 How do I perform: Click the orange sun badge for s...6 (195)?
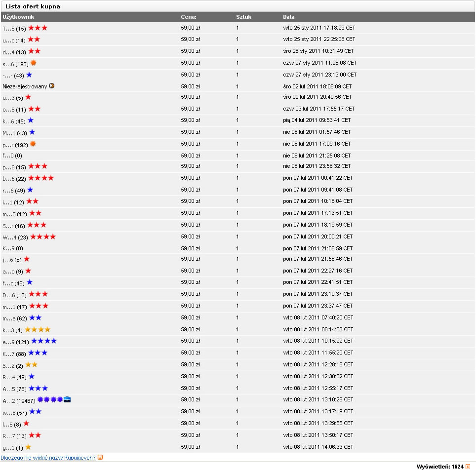point(34,63)
